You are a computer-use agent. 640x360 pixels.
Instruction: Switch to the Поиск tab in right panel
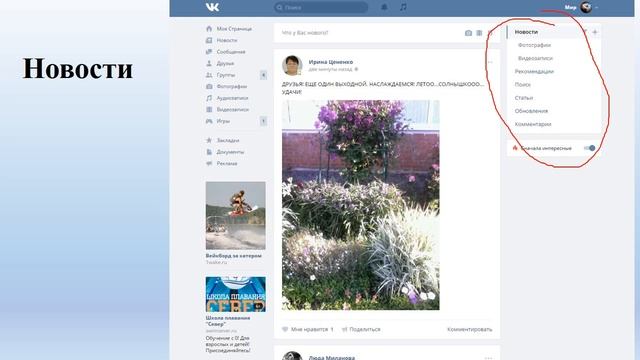(522, 84)
